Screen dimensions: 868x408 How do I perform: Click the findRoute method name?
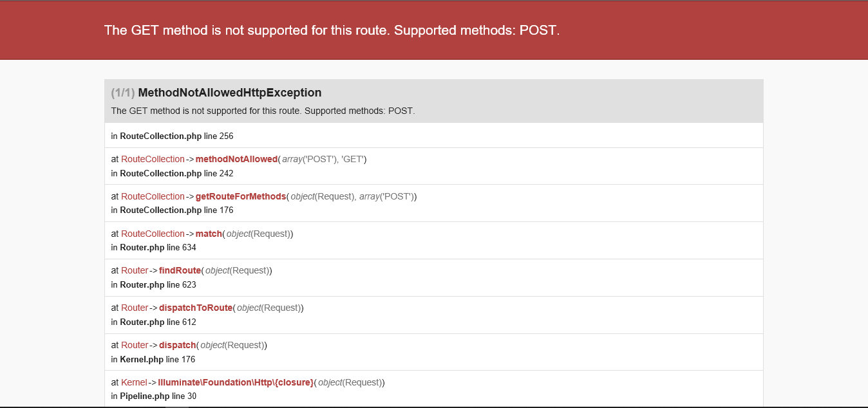180,270
